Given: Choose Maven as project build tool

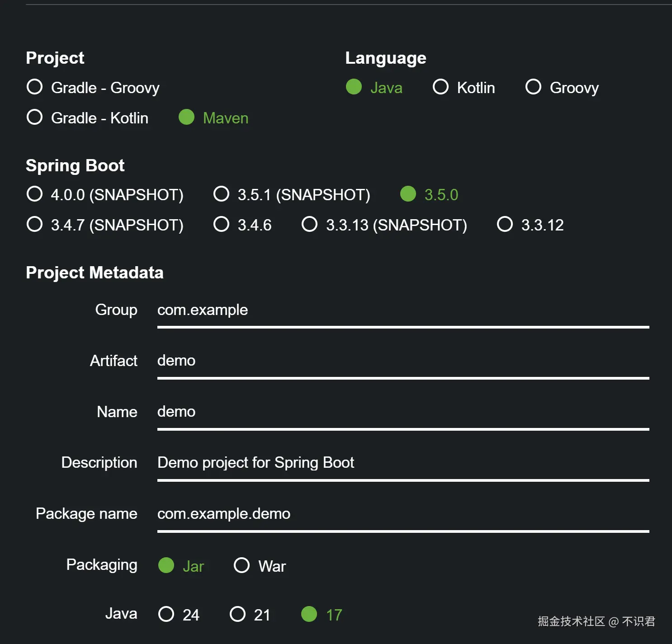Looking at the screenshot, I should (x=186, y=118).
